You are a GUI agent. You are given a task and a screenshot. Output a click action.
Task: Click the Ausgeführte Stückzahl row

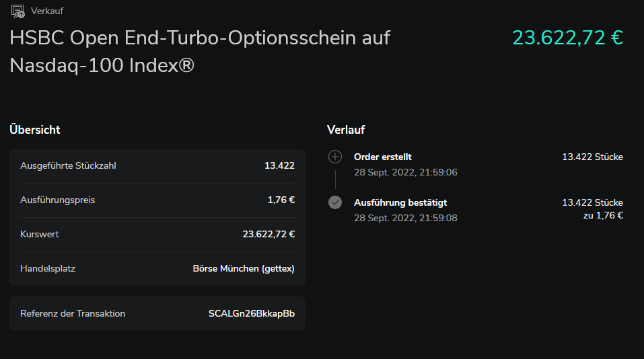click(157, 166)
